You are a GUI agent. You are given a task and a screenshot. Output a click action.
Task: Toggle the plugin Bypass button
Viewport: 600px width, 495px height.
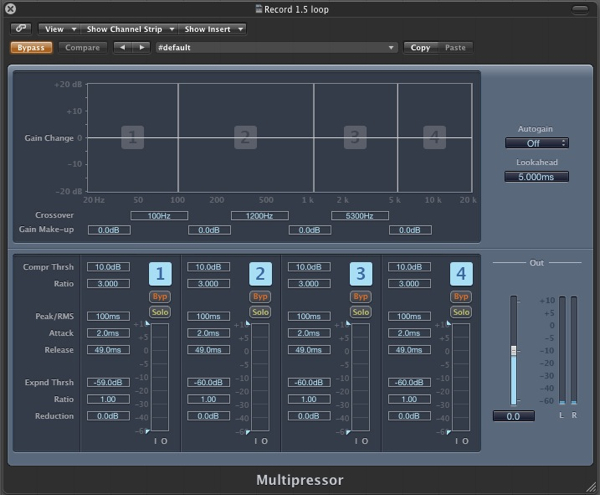31,48
